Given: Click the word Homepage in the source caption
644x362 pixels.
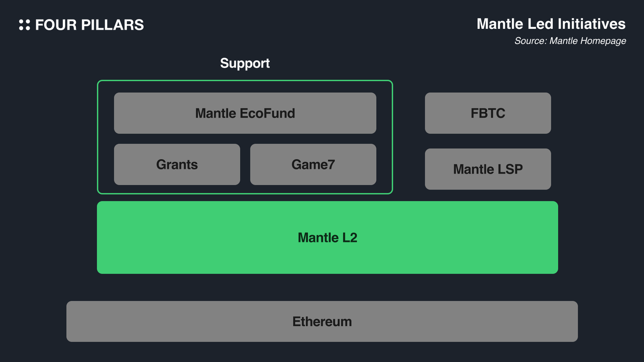Looking at the screenshot, I should click(607, 41).
